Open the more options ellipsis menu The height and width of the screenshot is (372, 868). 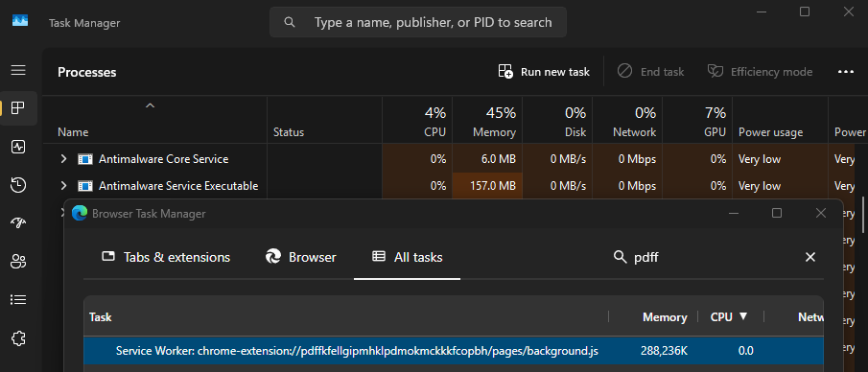[845, 72]
